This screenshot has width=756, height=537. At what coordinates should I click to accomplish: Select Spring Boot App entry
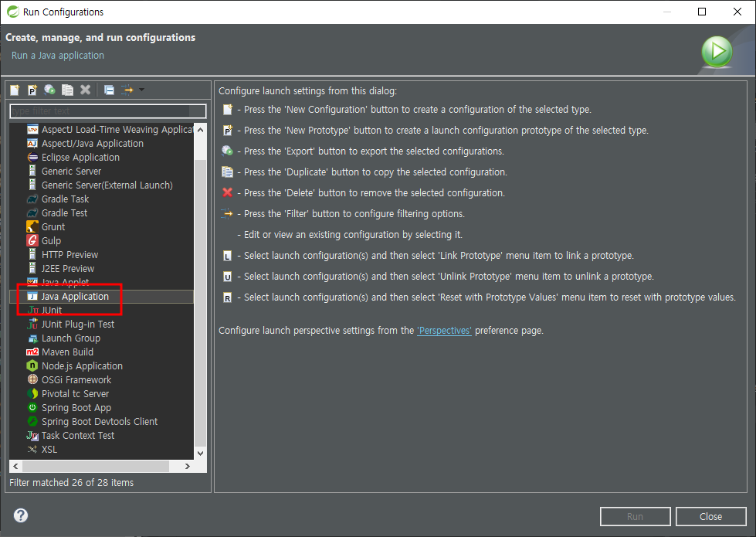pos(76,408)
